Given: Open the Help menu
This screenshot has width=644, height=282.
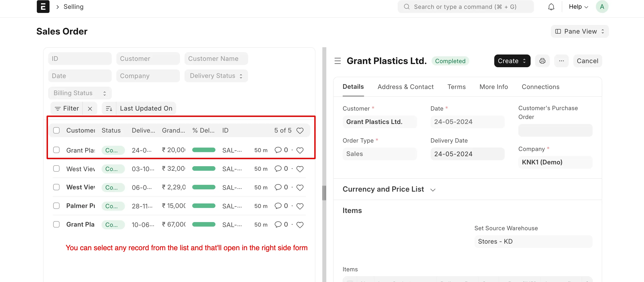Looking at the screenshot, I should pyautogui.click(x=578, y=7).
